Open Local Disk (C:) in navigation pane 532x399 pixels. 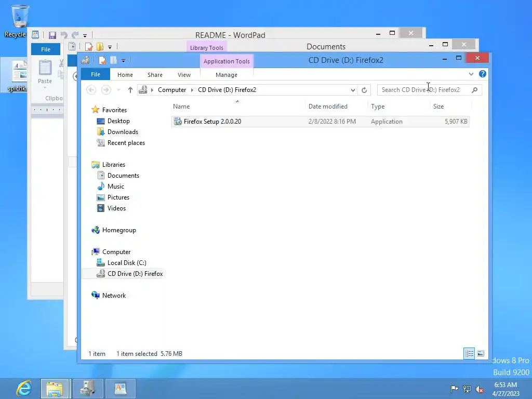point(127,262)
